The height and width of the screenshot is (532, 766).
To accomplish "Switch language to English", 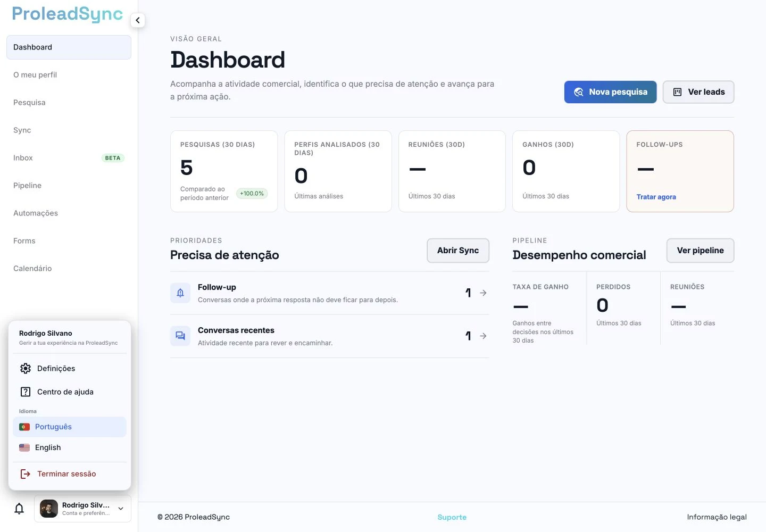I will point(70,448).
